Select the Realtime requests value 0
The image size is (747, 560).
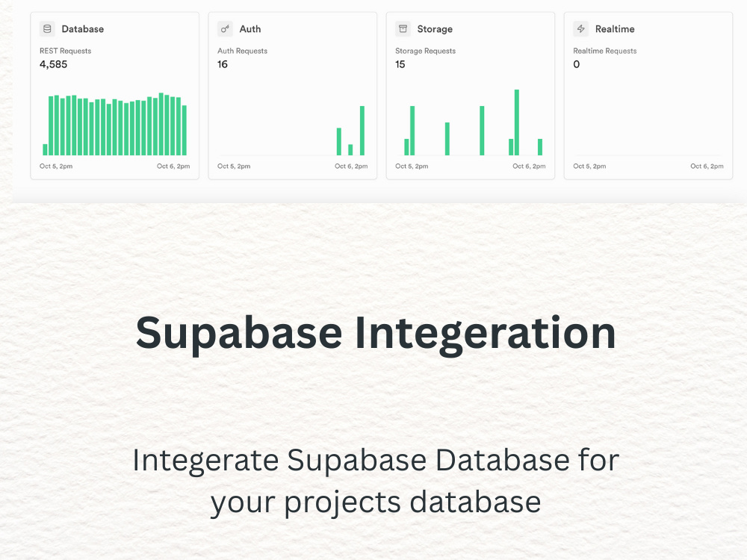(577, 64)
